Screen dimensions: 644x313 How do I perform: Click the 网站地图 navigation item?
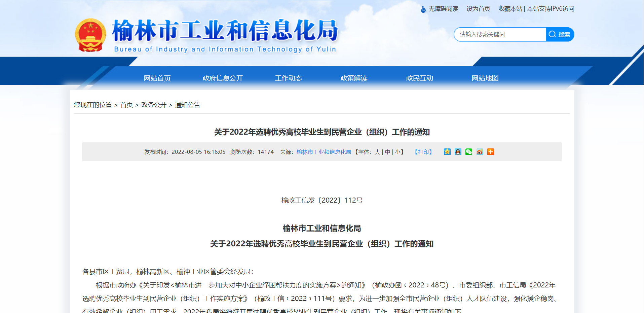(x=485, y=78)
